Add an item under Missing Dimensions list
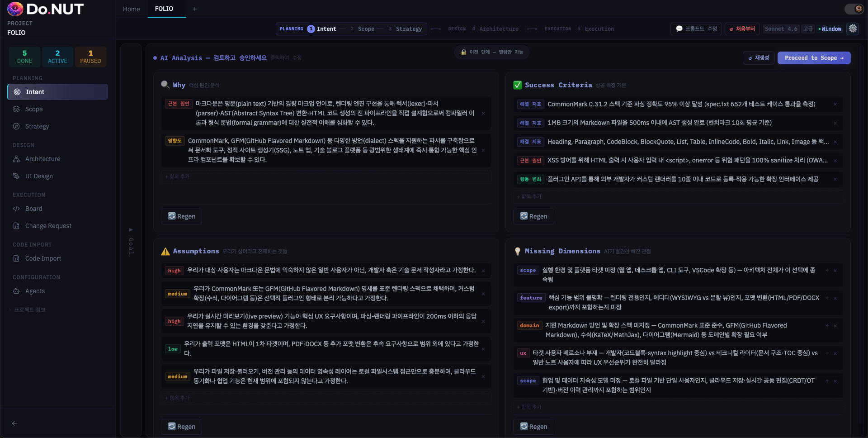868x438 pixels. 678,407
